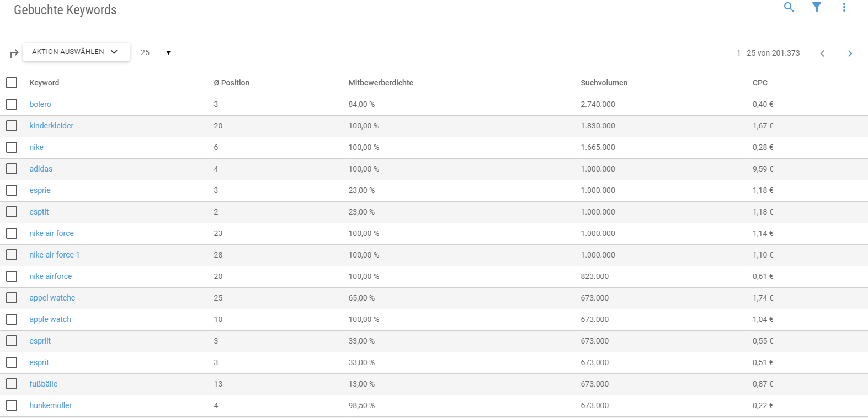
Task: Open the esprie keyword link
Action: pyautogui.click(x=40, y=190)
